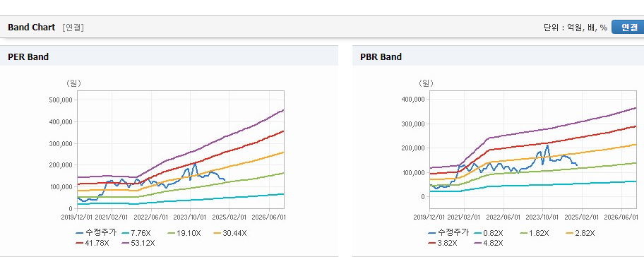Toggle the 19.10X legend series
The width and height of the screenshot is (644, 257).
point(184,233)
